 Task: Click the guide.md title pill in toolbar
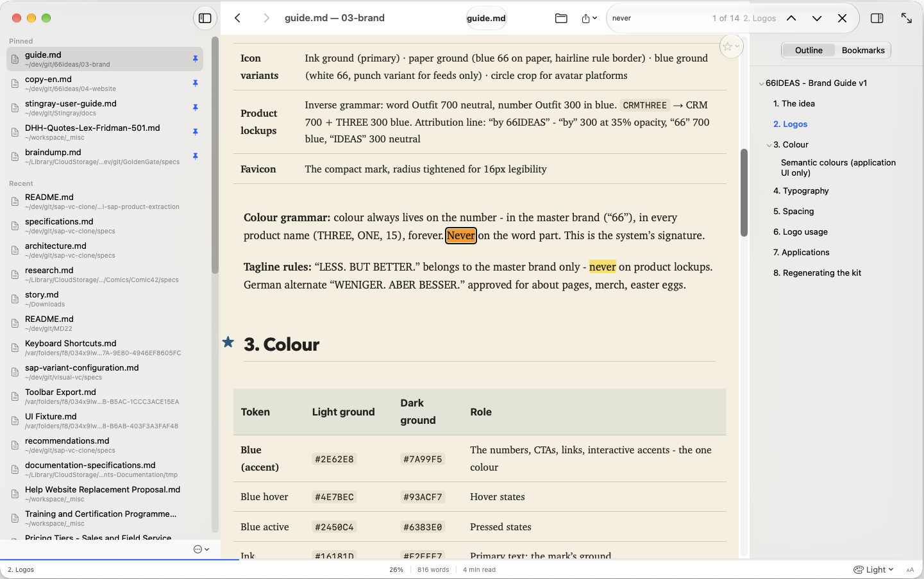pos(486,18)
